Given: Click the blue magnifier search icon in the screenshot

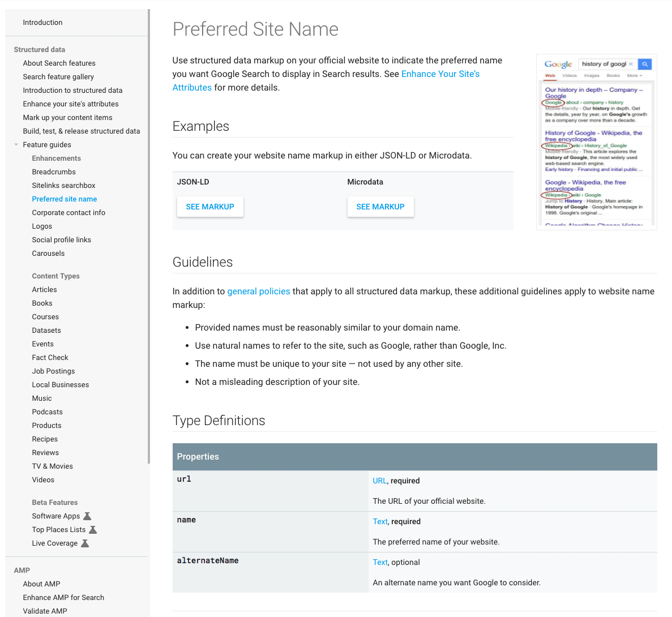Looking at the screenshot, I should pos(645,64).
